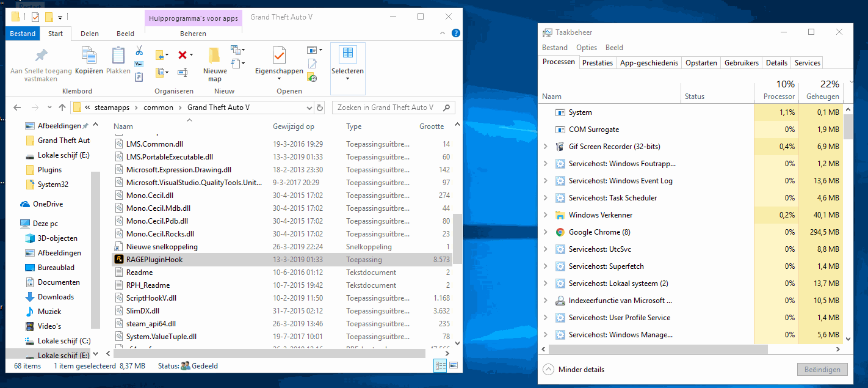Click the red X delete icon
Viewport: 868px width, 388px height.
pos(182,55)
